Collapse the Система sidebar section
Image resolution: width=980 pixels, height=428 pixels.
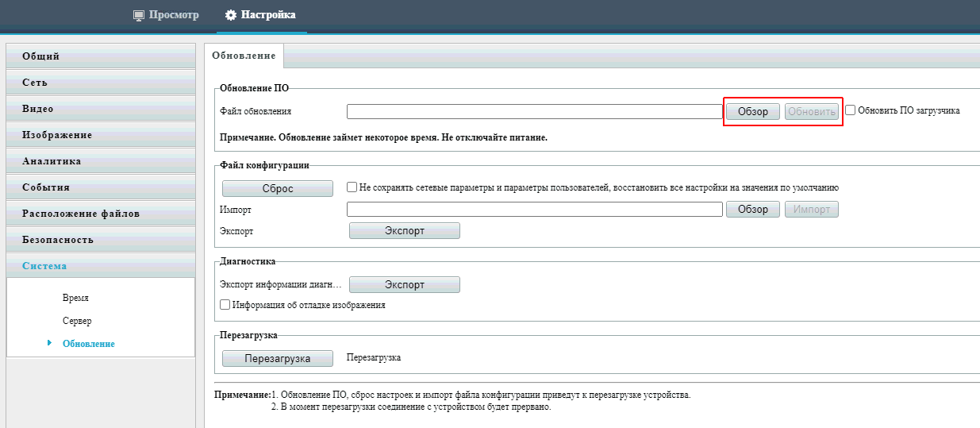101,266
